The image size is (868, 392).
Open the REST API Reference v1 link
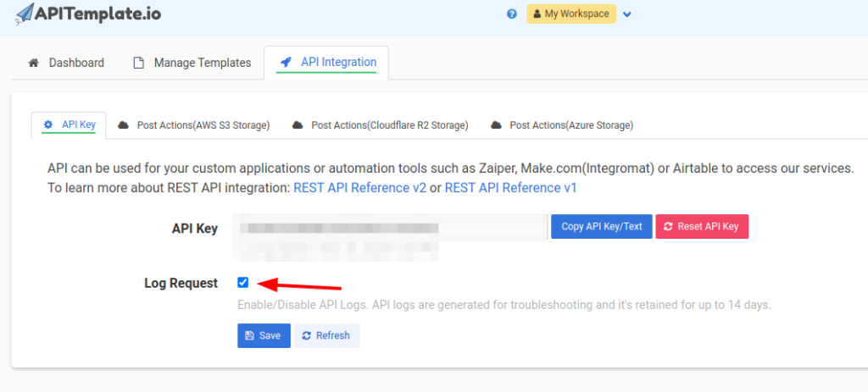510,188
